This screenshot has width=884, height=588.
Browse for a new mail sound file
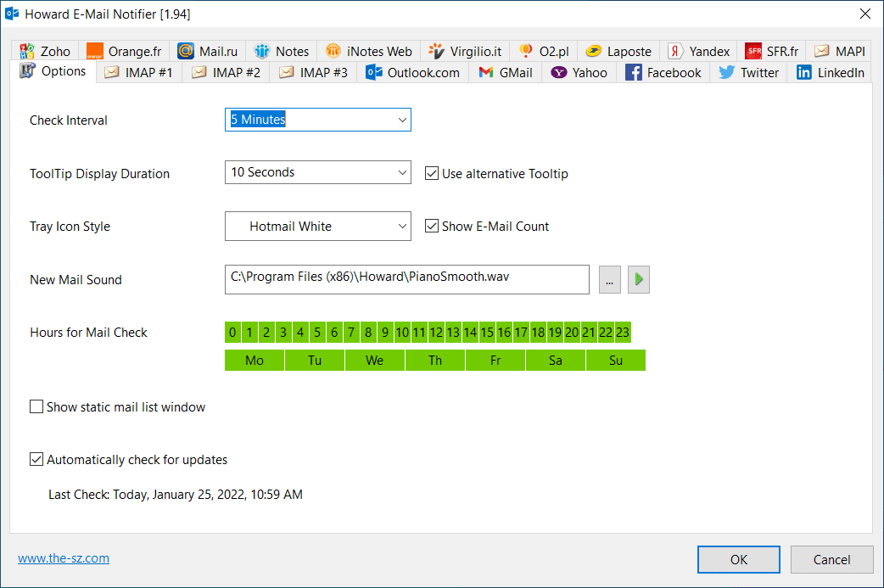609,279
